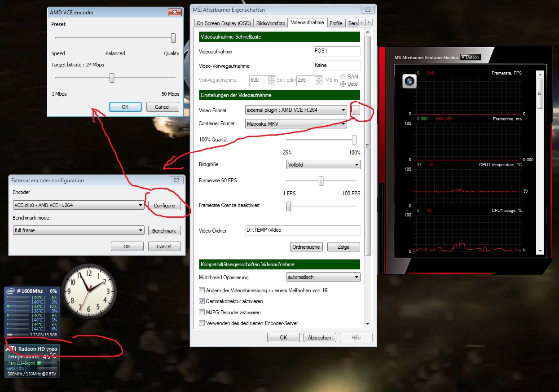Click the Qualität slider handle
Image resolution: width=559 pixels, height=392 pixels.
[x=354, y=140]
